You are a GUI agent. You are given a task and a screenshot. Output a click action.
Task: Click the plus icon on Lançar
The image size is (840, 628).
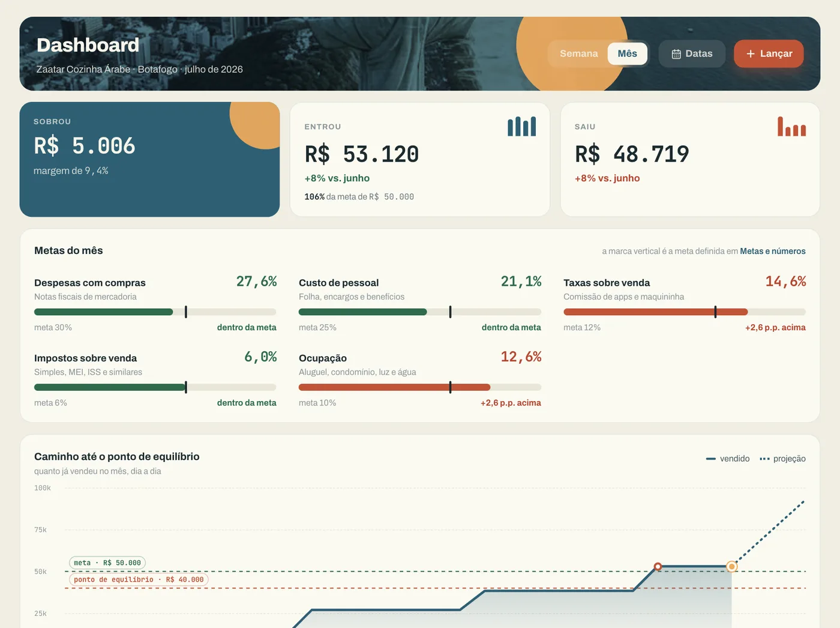[x=750, y=54]
